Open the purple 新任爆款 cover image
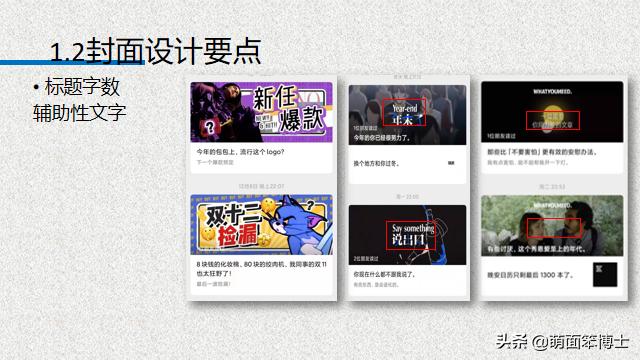The width and height of the screenshot is (640, 360). point(261,112)
